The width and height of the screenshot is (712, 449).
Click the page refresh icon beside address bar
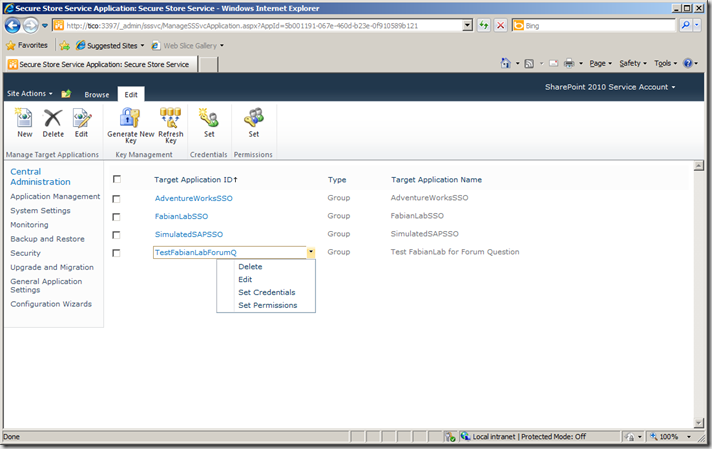click(x=484, y=25)
